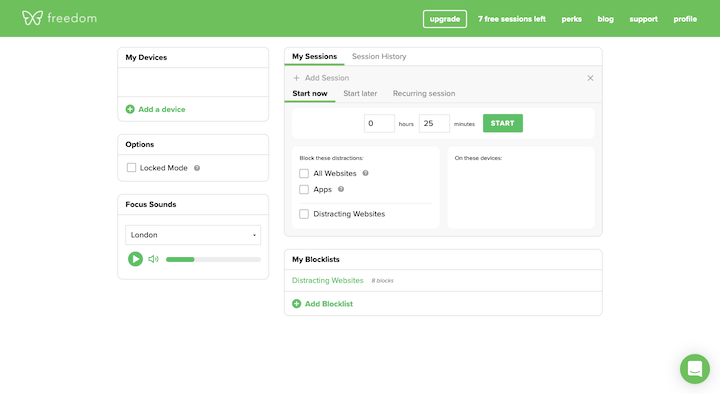Screen dimensions: 720x394
Task: Click the Locked Mode help icon
Action: (197, 168)
